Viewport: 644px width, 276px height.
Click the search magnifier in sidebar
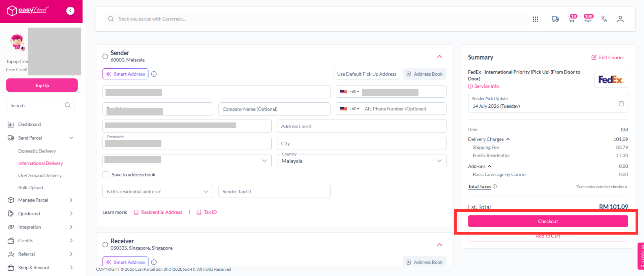click(x=67, y=105)
